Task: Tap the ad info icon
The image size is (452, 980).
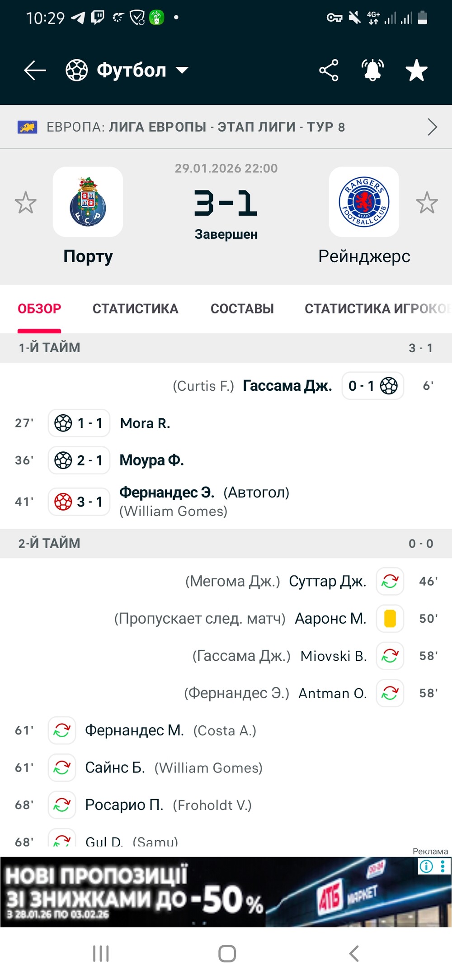Action: click(426, 866)
